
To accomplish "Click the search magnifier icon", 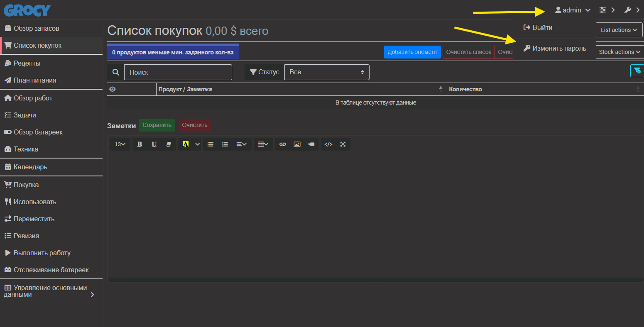I will coord(115,72).
